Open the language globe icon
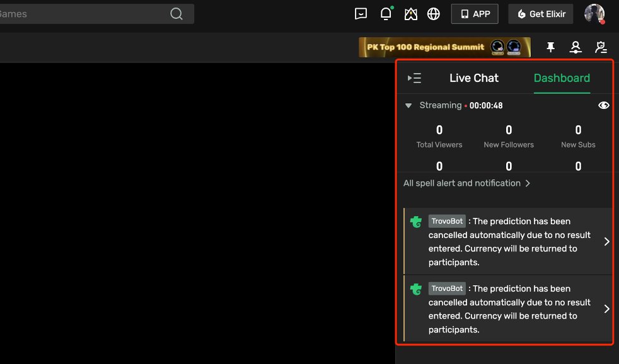Screen dimensions: 619x364 (434, 14)
